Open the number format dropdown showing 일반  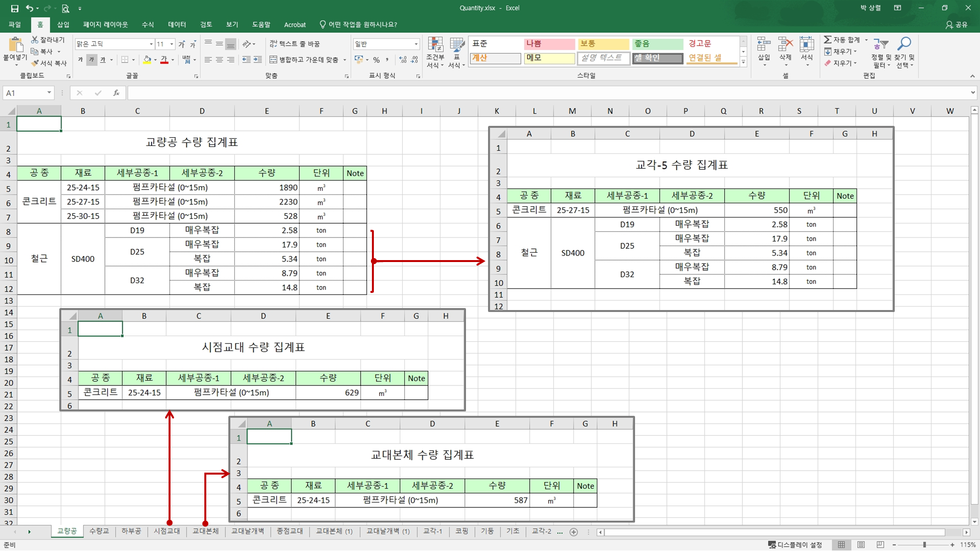[x=386, y=44]
